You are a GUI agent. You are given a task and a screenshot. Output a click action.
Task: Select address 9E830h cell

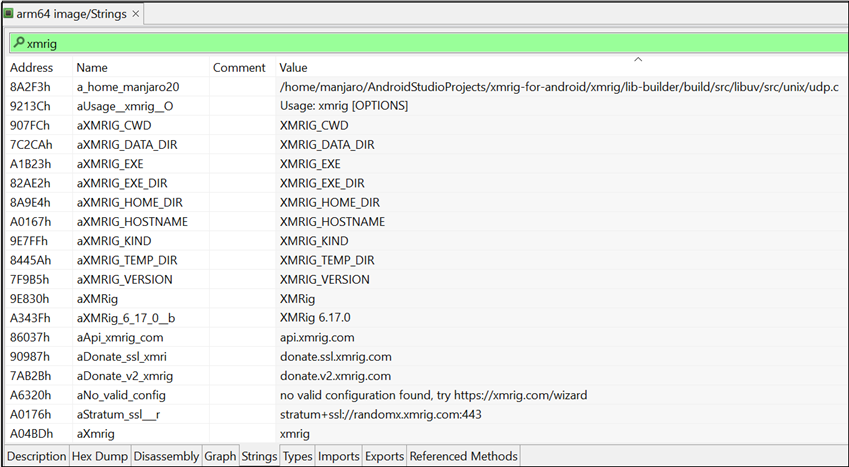coord(29,299)
